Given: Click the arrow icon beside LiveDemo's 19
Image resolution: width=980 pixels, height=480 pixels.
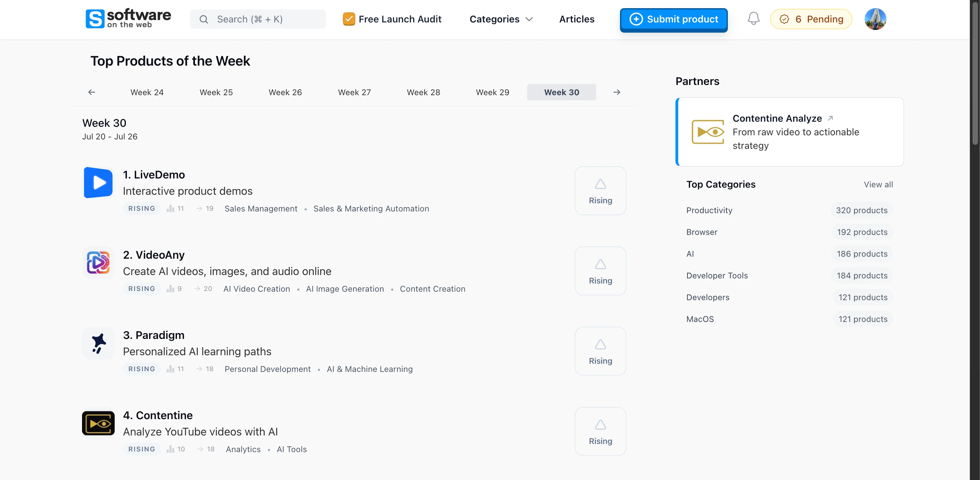Looking at the screenshot, I should click(x=199, y=208).
